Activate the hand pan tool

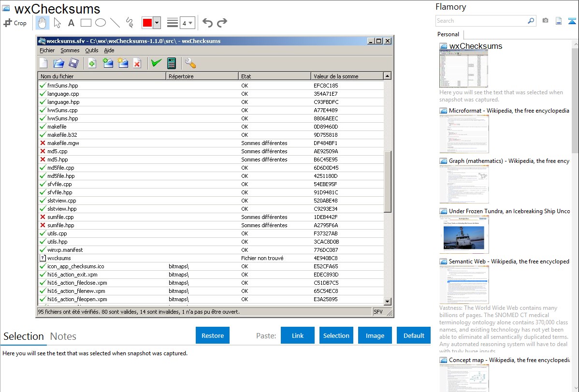coord(43,23)
